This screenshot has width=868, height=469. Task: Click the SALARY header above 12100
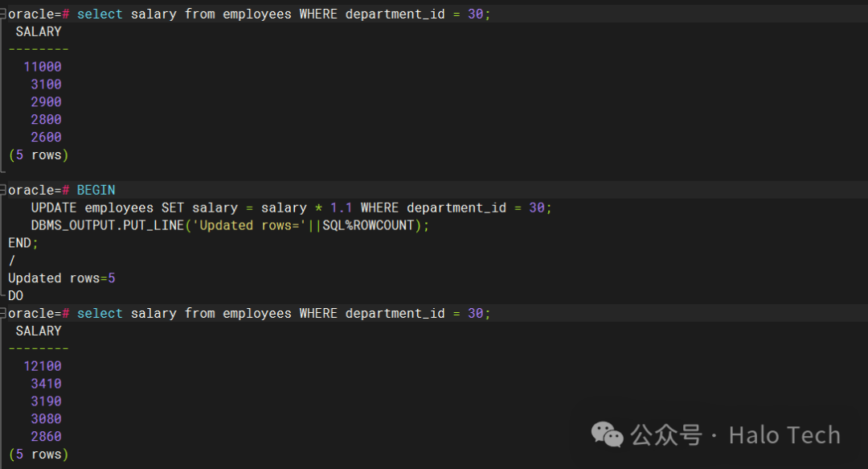pyautogui.click(x=39, y=331)
